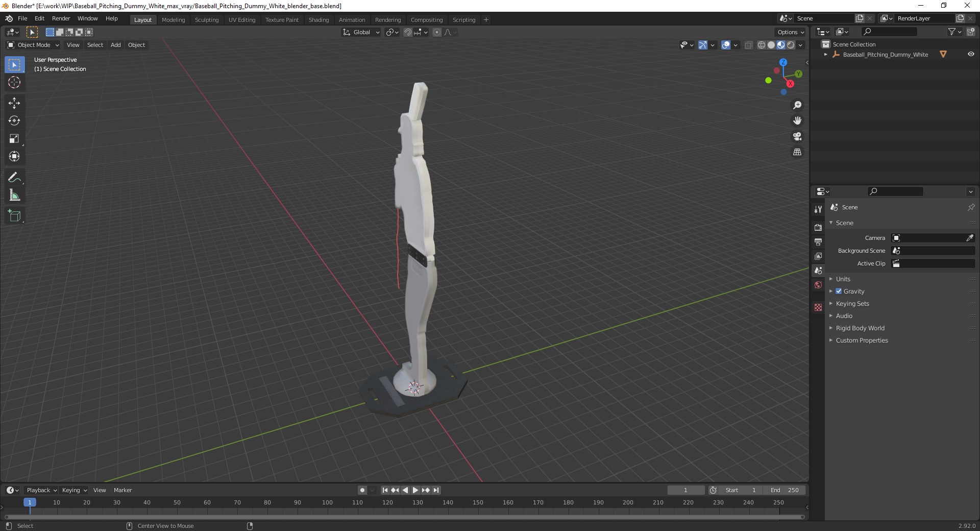Switch to rendered viewport shading

pyautogui.click(x=791, y=45)
